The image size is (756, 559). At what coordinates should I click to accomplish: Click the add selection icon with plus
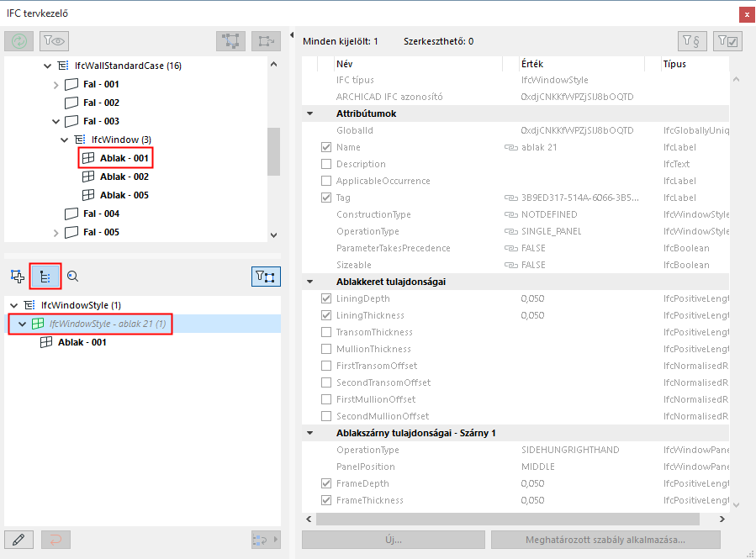[x=17, y=276]
